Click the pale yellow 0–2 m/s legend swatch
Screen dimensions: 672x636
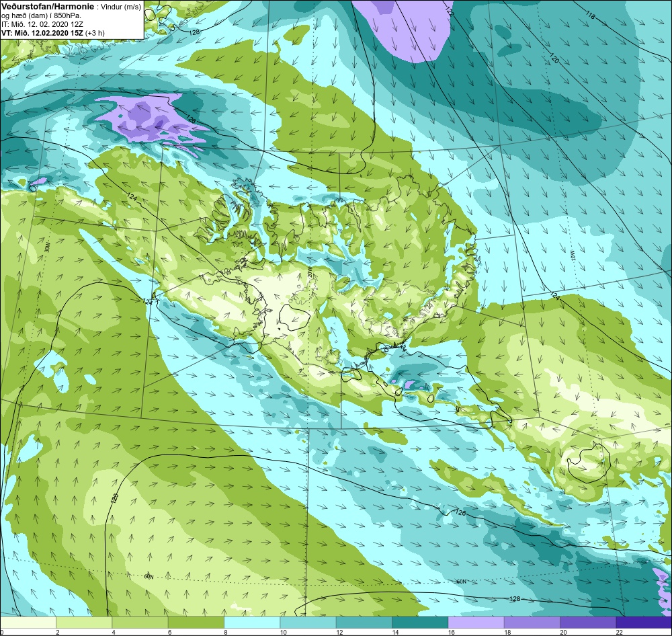[x=28, y=623]
